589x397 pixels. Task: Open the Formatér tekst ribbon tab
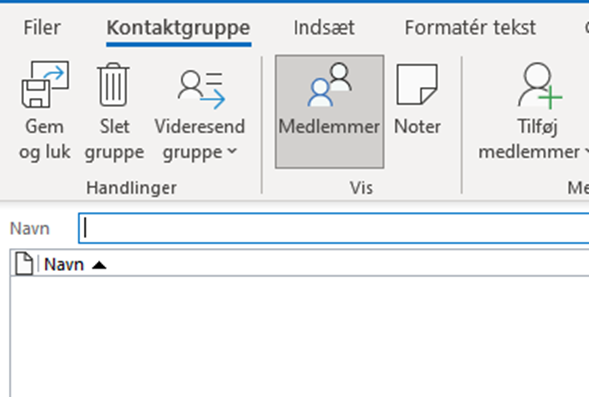[470, 27]
